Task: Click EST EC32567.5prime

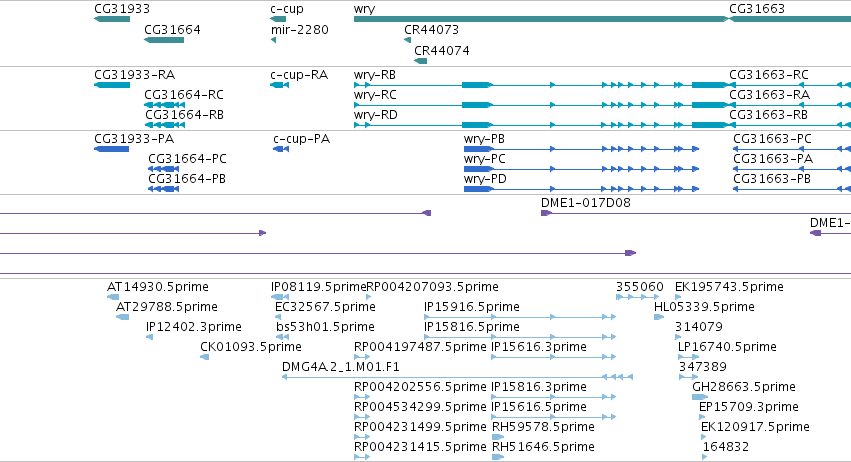Action: (325, 307)
